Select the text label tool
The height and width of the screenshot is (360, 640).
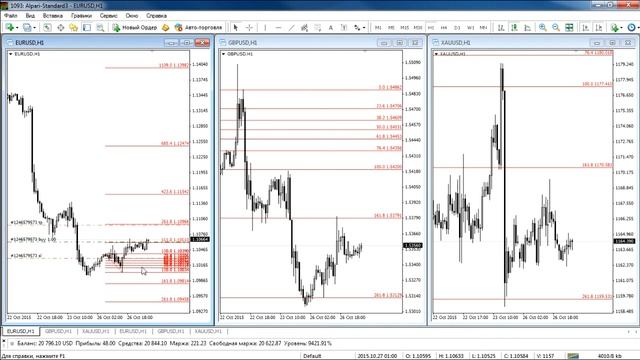click(x=344, y=27)
